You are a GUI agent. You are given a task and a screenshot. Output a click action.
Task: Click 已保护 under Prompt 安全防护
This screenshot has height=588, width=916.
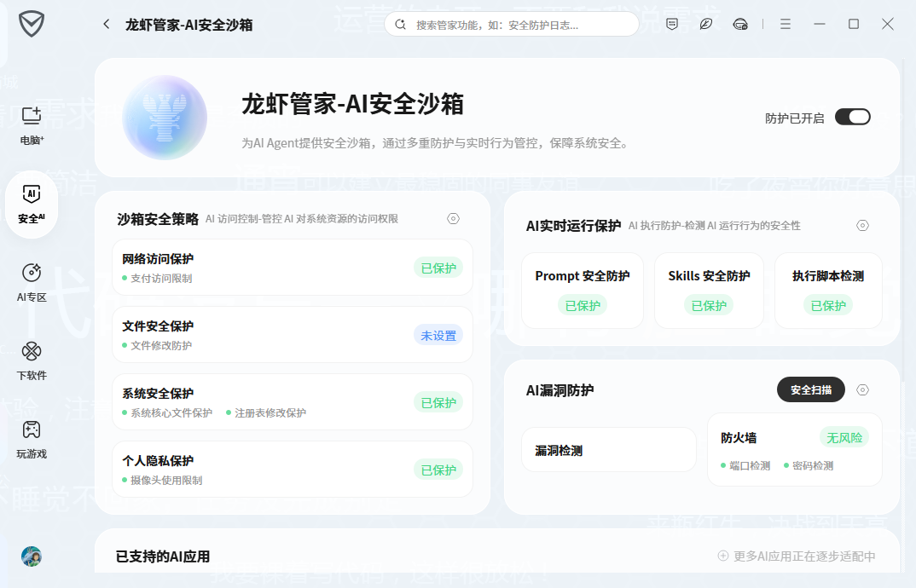tap(583, 305)
